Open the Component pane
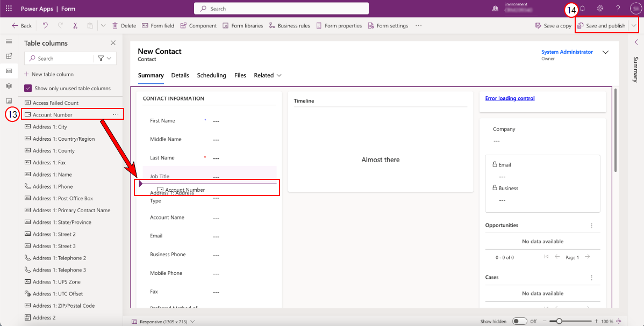Screen dimensions: 644x326 [x=198, y=25]
